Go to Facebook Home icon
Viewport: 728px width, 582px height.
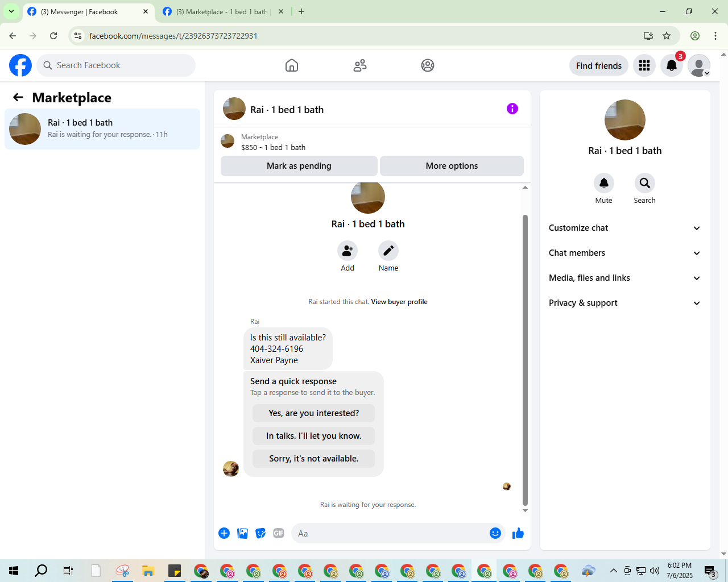292,65
